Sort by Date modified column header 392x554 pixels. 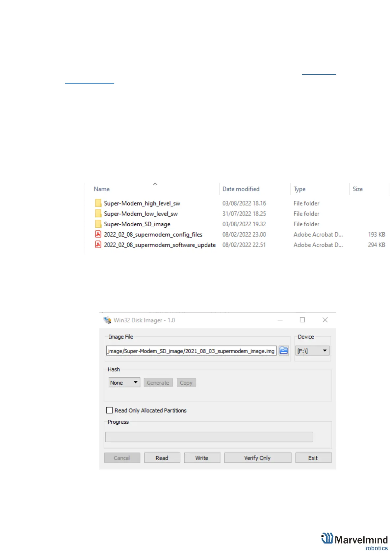tap(241, 189)
